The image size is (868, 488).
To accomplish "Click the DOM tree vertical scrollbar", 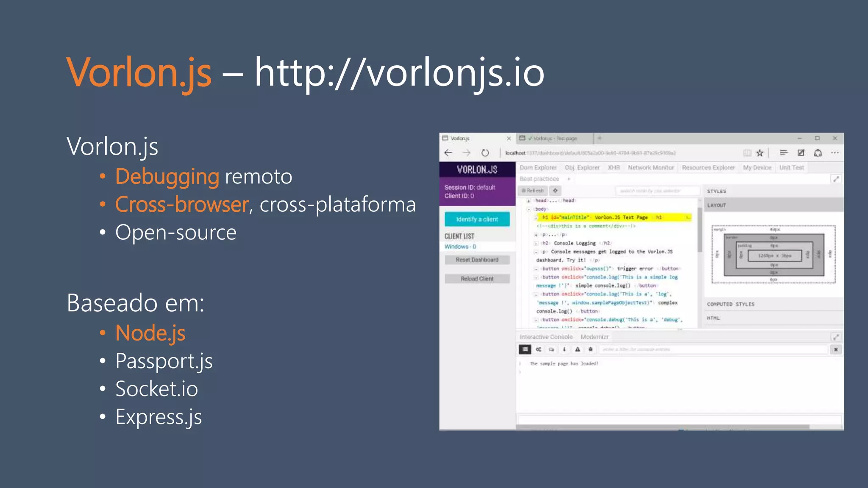I will 699,230.
